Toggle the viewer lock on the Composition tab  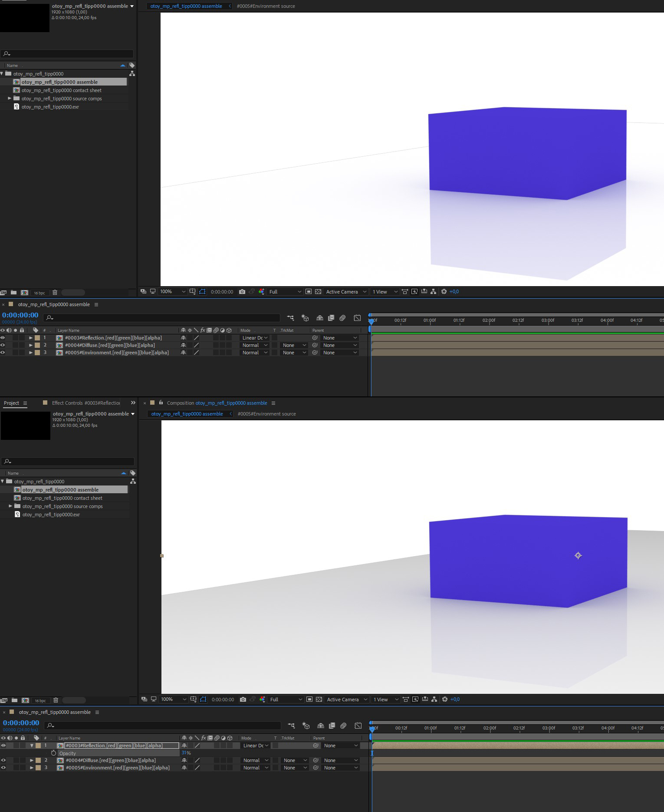(161, 403)
